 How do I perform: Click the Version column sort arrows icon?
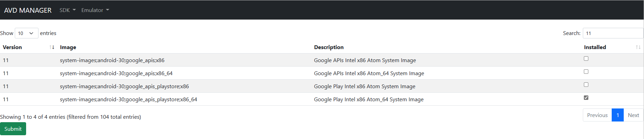point(52,47)
